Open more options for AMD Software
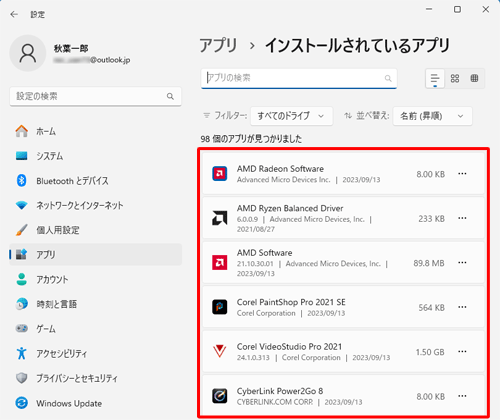 [462, 263]
